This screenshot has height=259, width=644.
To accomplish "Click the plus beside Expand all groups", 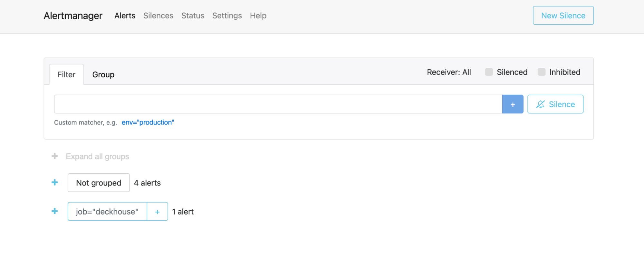I will point(55,156).
